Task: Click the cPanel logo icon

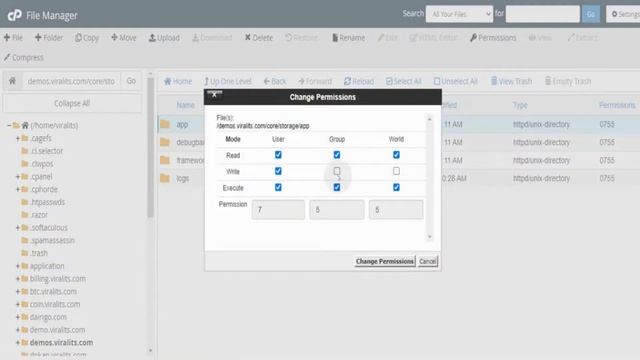Action: [x=15, y=15]
